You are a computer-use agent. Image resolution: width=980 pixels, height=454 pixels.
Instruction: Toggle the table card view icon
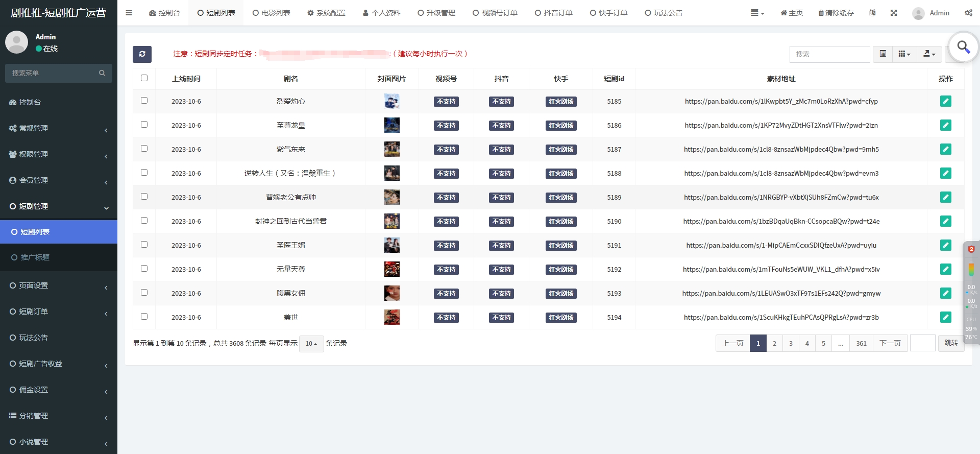(x=883, y=54)
